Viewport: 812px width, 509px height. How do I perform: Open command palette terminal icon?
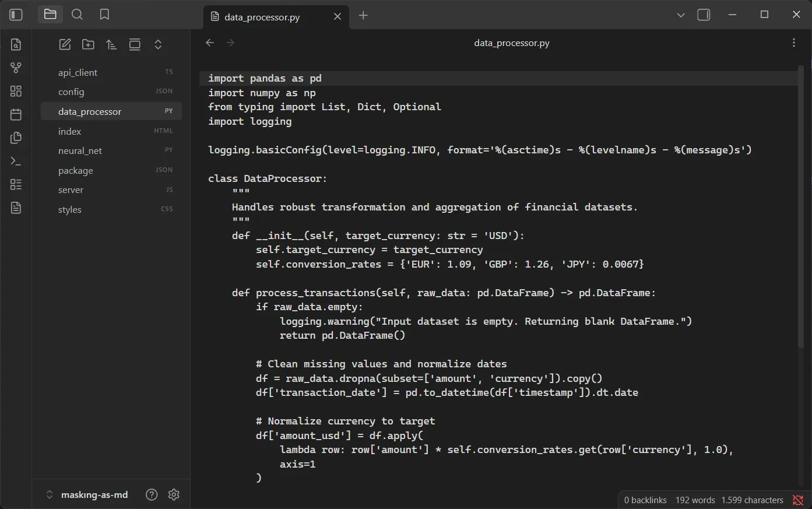pyautogui.click(x=16, y=161)
